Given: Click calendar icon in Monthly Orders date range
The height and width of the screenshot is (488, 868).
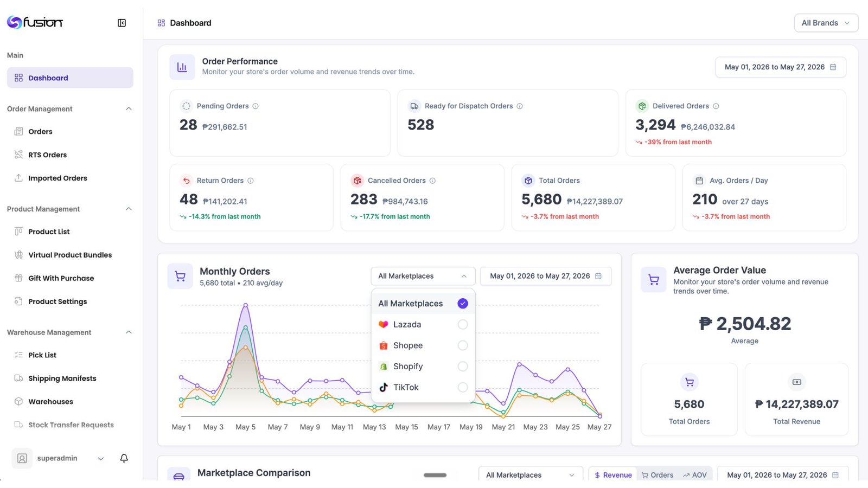Looking at the screenshot, I should pos(598,276).
